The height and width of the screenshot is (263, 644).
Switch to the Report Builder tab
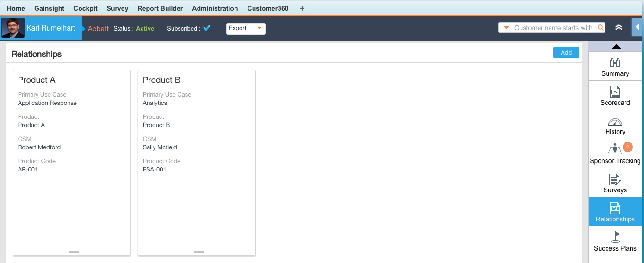point(160,8)
